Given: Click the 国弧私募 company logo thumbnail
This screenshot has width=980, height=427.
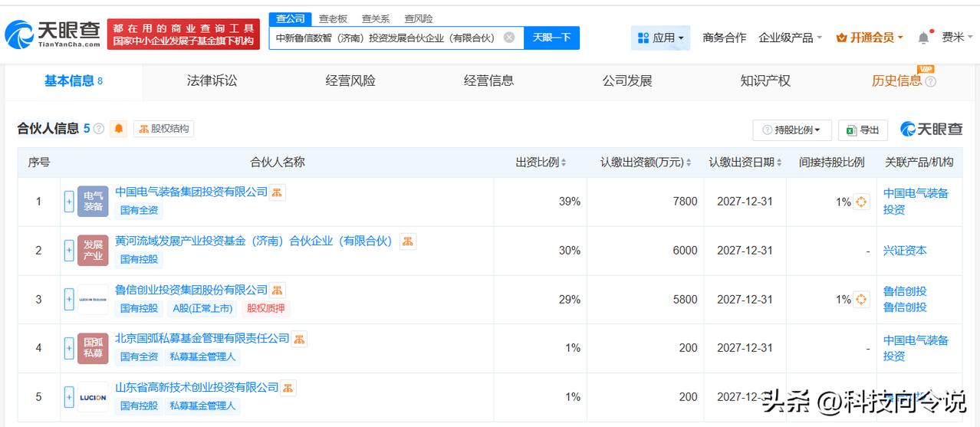Looking at the screenshot, I should pyautogui.click(x=93, y=348).
